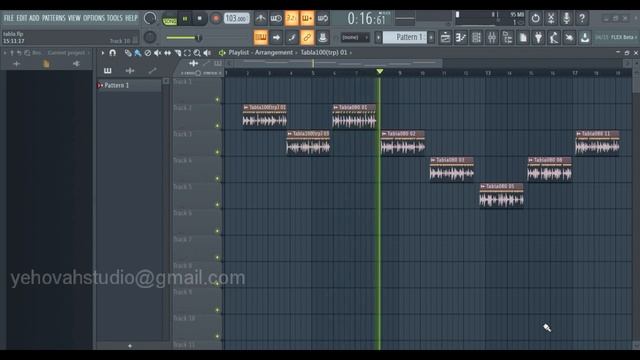640x360 pixels.
Task: Open the playlist options menu arrow
Action: [x=102, y=53]
